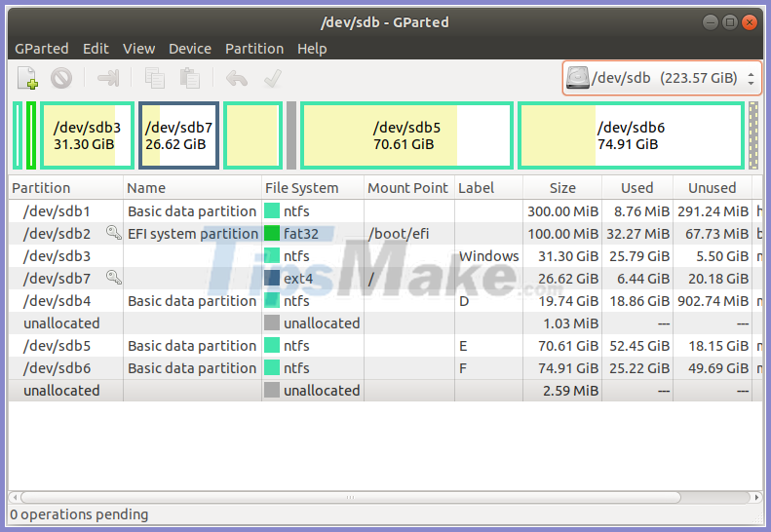Click the key lock icon beside /dev/sdb2
Screen dimensions: 771x532
click(x=114, y=233)
